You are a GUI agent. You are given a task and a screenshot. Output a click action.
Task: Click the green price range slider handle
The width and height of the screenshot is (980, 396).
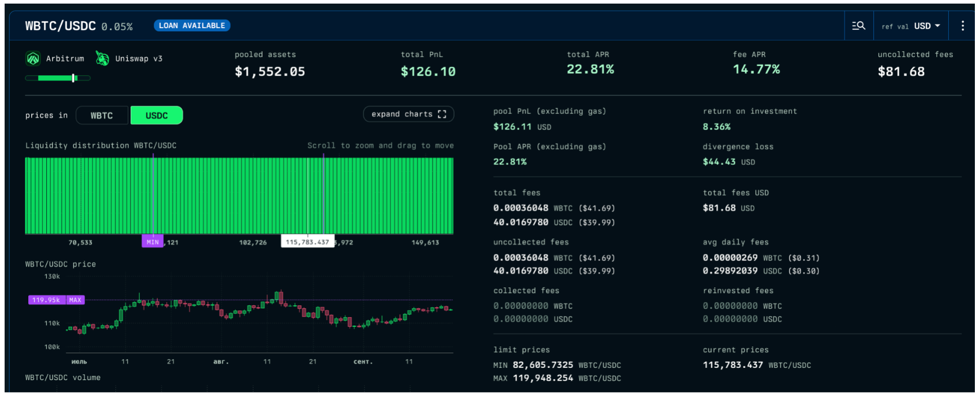pos(74,78)
